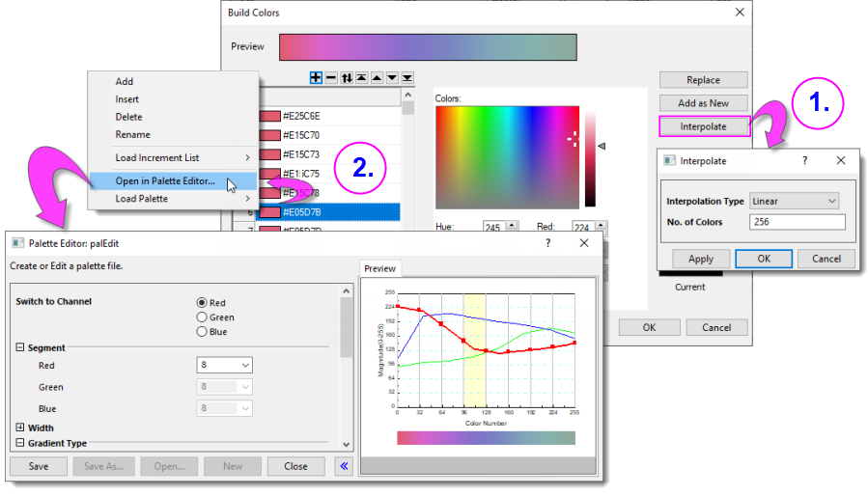Close the Palette Editor window

[x=584, y=243]
